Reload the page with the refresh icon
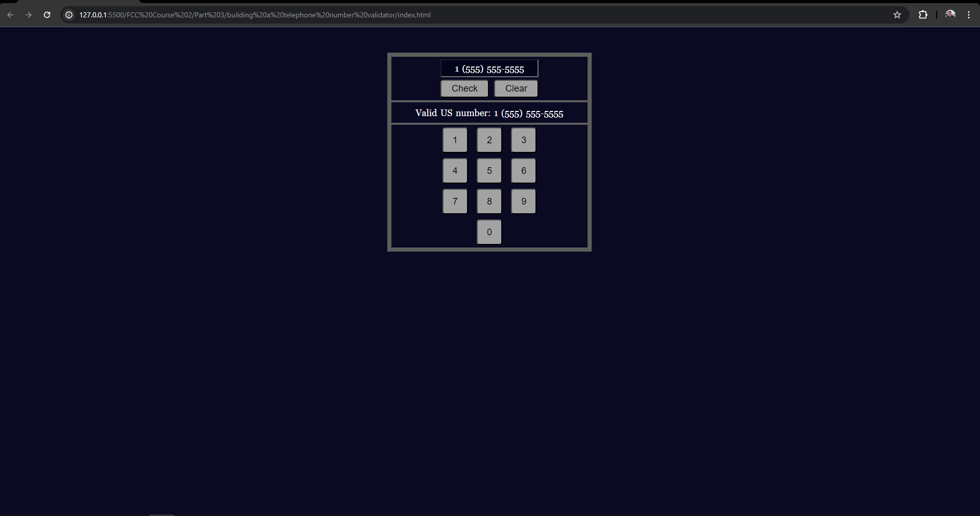Viewport: 980px width, 516px height. tap(47, 15)
